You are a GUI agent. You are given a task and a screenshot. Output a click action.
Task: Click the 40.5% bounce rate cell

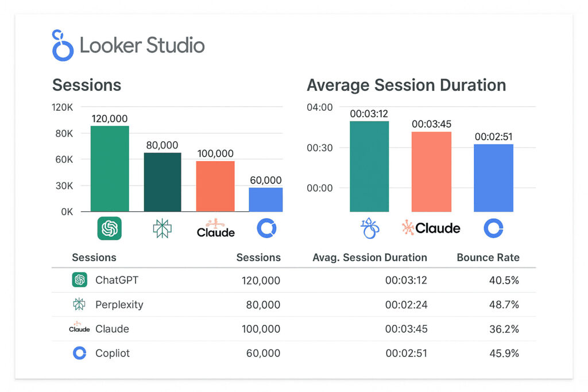point(504,280)
